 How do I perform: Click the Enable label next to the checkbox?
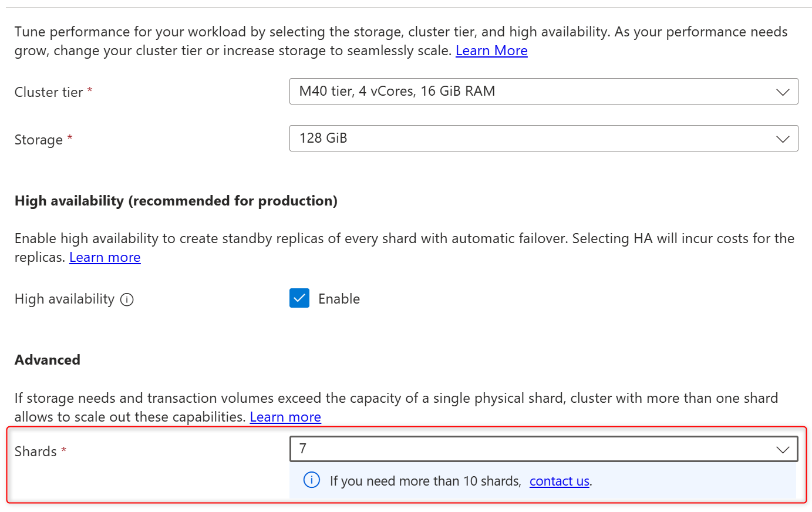(339, 299)
